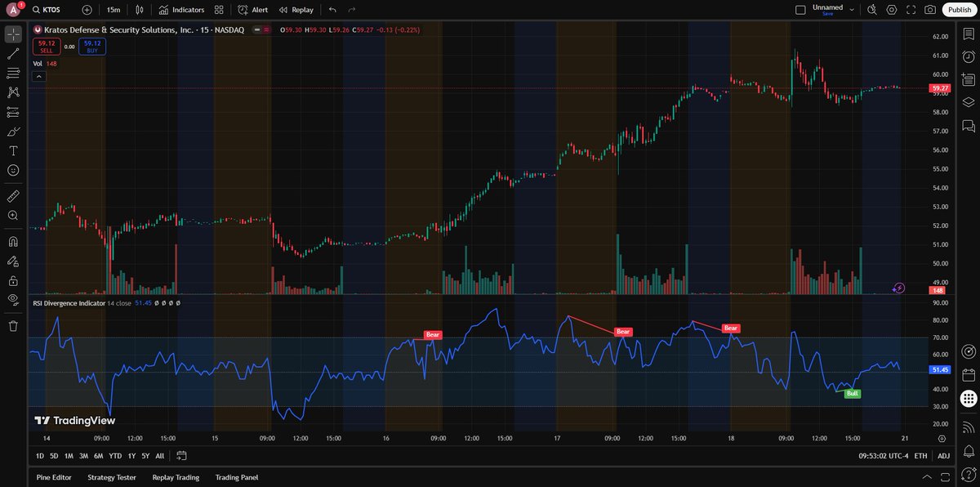Open the UTC-4 timezone menu

coord(884,456)
